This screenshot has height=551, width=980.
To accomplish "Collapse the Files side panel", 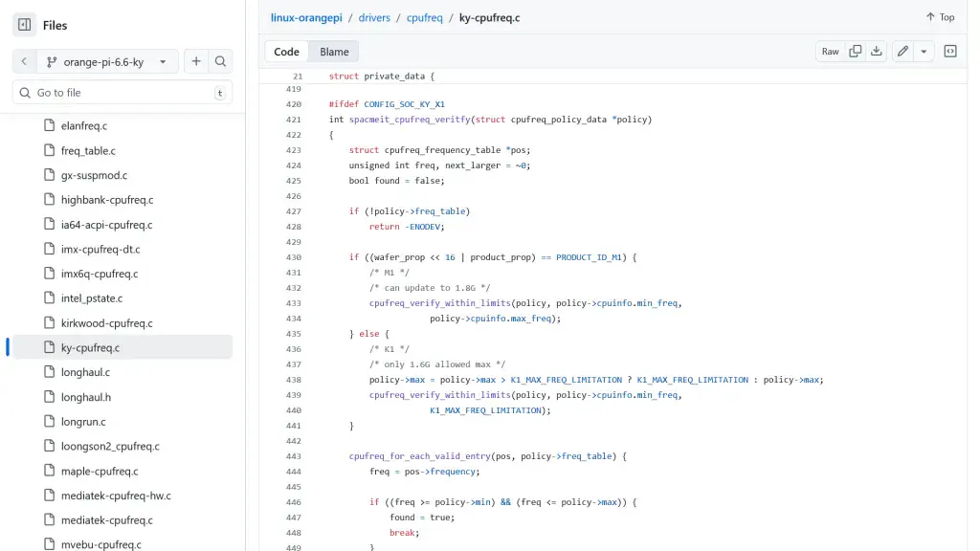I will pos(24,24).
